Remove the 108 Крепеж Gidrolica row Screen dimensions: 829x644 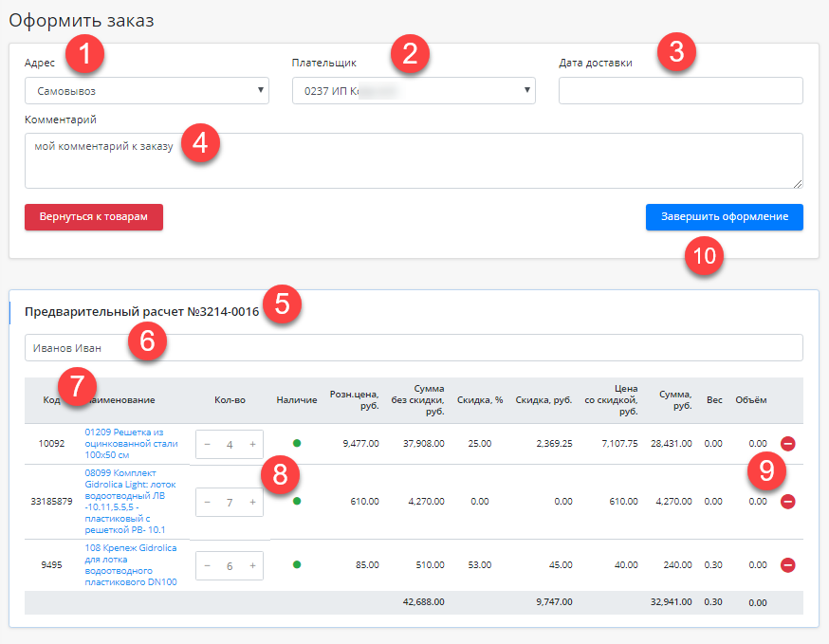tap(787, 565)
